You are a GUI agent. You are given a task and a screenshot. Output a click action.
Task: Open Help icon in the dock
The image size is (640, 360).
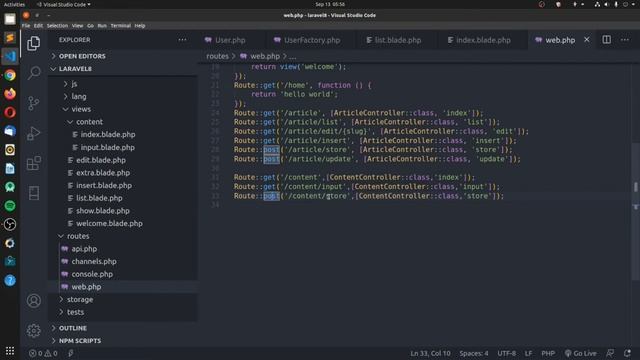[10, 280]
